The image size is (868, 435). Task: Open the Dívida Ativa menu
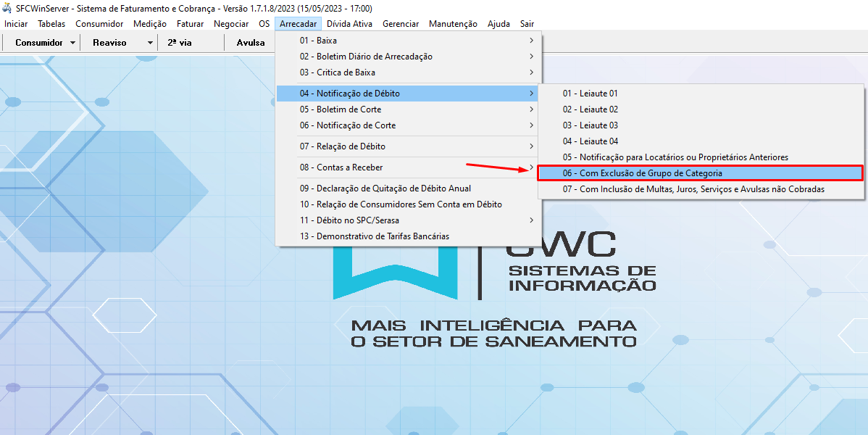click(349, 24)
